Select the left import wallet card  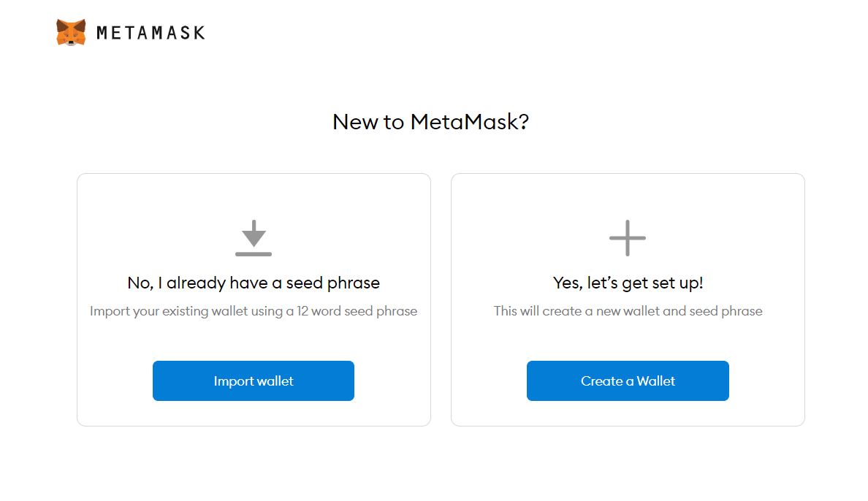coord(254,299)
